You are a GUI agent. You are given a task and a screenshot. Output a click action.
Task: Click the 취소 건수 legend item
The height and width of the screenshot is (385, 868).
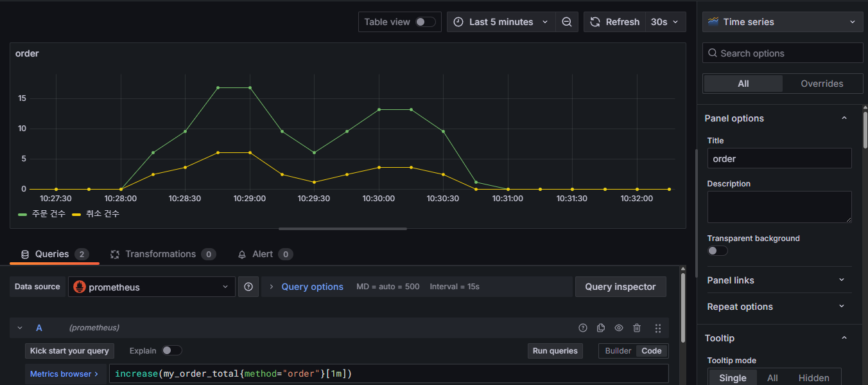[x=103, y=214]
